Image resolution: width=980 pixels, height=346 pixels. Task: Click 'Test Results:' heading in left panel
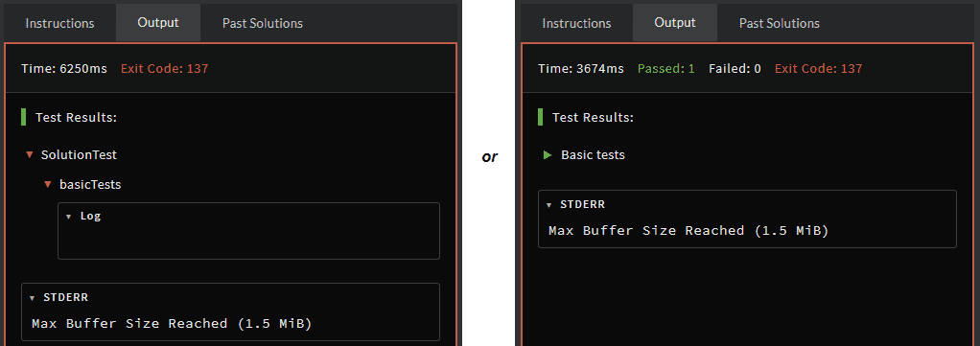pyautogui.click(x=77, y=117)
